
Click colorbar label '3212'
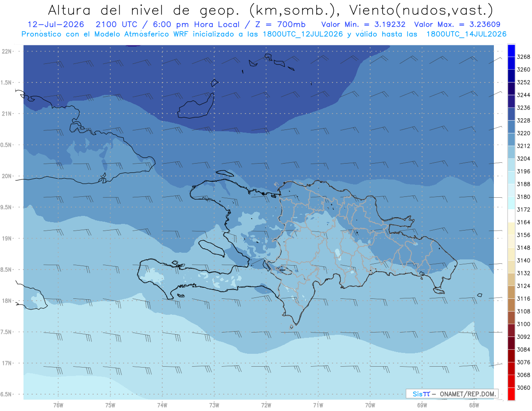click(524, 146)
